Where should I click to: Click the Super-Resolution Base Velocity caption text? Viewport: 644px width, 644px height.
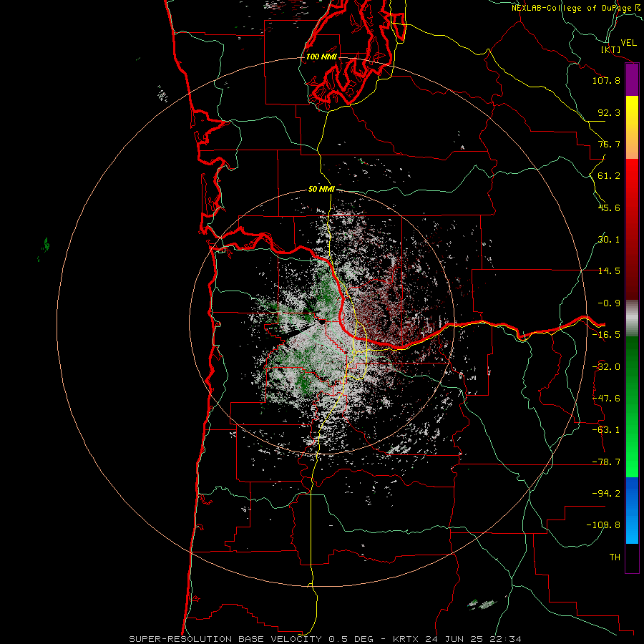pos(325,639)
